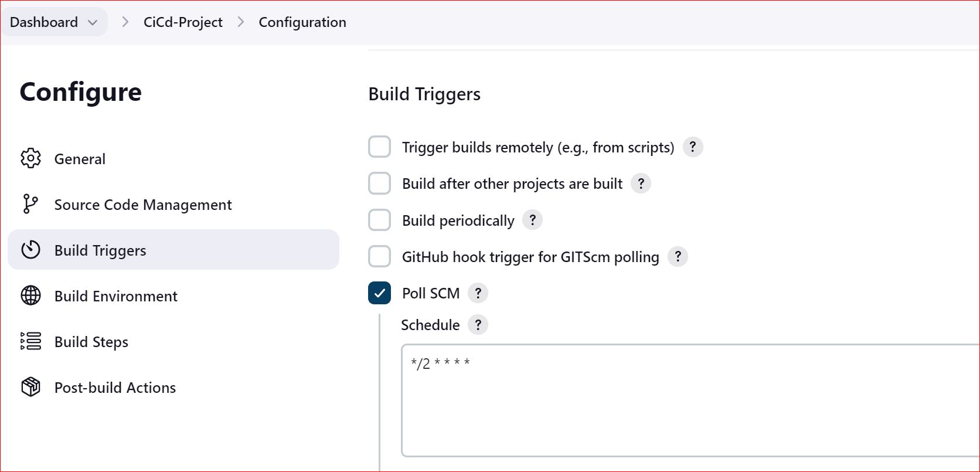Click the Source Code Management branch icon

tap(30, 204)
